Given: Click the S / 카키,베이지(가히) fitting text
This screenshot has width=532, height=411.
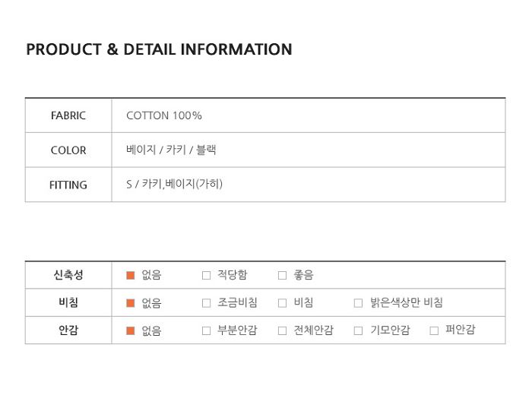Looking at the screenshot, I should coord(174,184).
